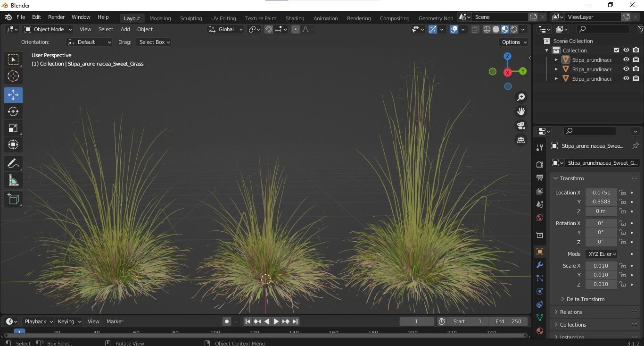The height and width of the screenshot is (346, 644).
Task: Switch to the Modeling workspace tab
Action: coord(160,18)
